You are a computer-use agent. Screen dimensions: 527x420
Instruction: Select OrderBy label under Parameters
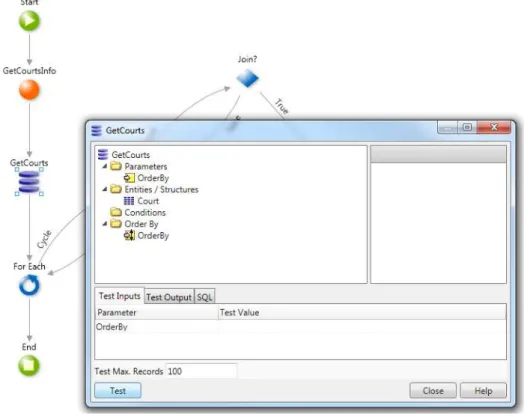pyautogui.click(x=153, y=178)
